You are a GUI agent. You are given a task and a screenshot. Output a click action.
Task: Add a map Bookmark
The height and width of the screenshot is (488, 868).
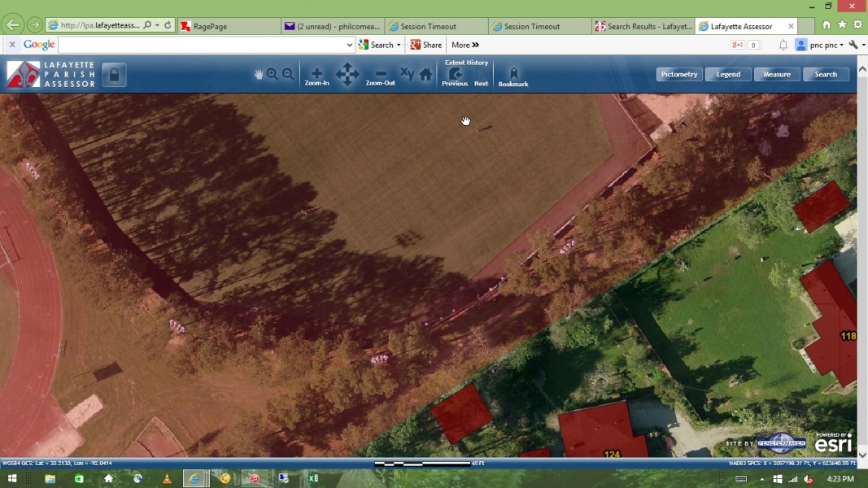[513, 76]
